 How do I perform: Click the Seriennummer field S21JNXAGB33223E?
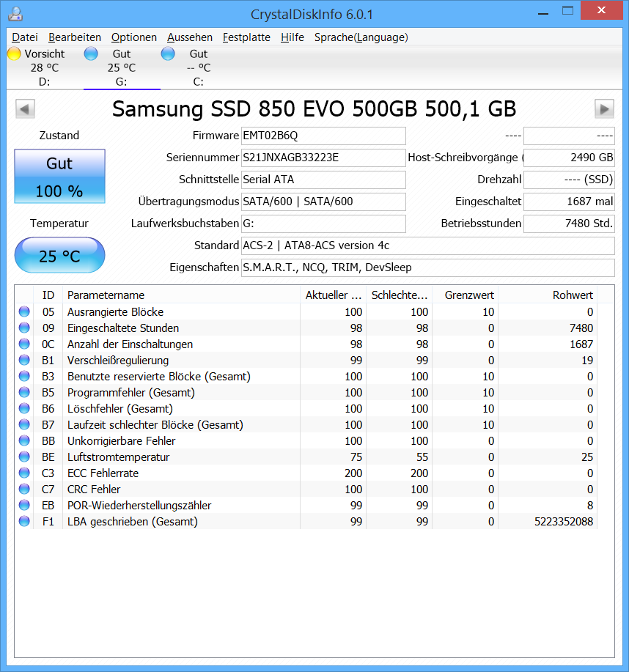[x=323, y=158]
